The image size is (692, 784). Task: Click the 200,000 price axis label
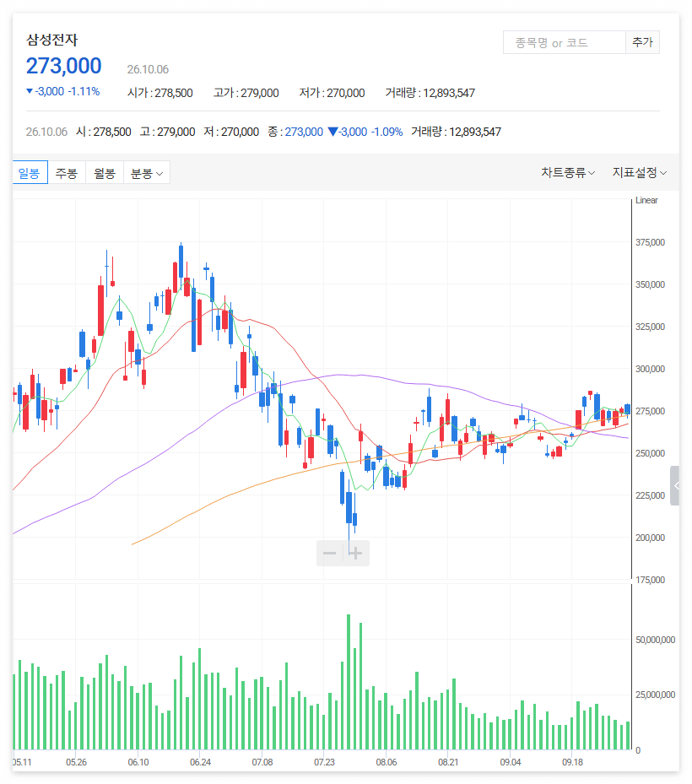coord(650,538)
